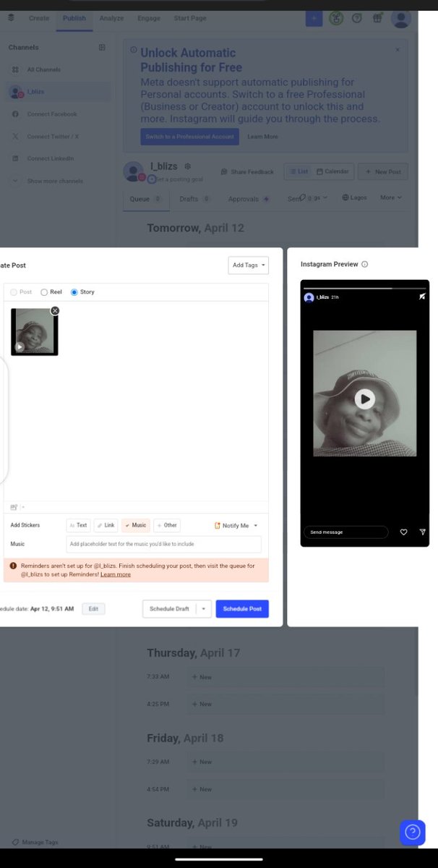Click the add channel icon beside Channels
This screenshot has height=868, width=438.
coord(102,47)
